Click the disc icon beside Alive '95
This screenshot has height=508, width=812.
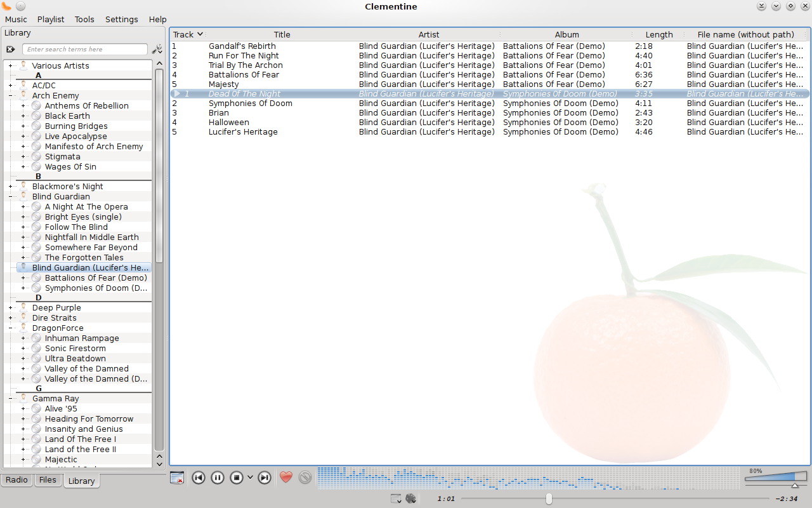tap(36, 408)
